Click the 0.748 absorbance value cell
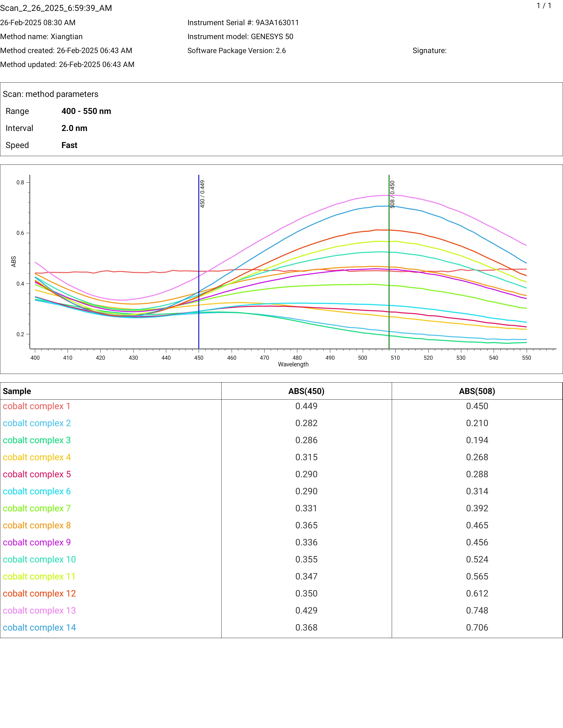Image resolution: width=563 pixels, height=728 pixels. coord(477,610)
